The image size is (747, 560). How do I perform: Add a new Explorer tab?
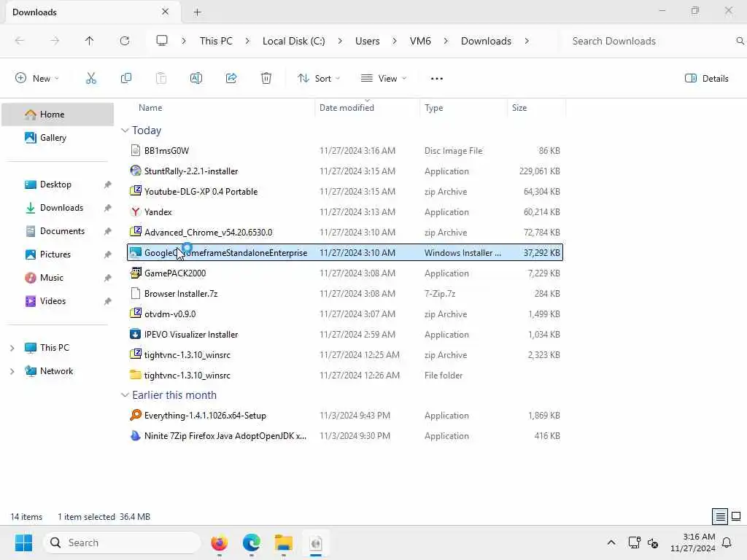pyautogui.click(x=197, y=12)
